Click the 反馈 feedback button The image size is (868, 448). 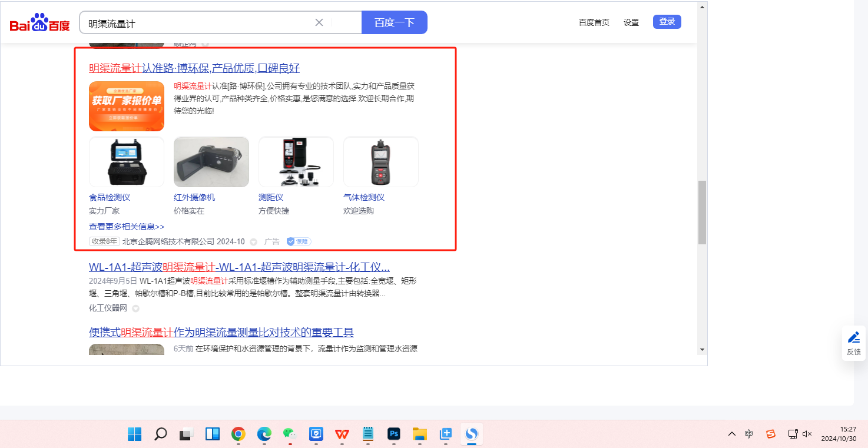(854, 343)
